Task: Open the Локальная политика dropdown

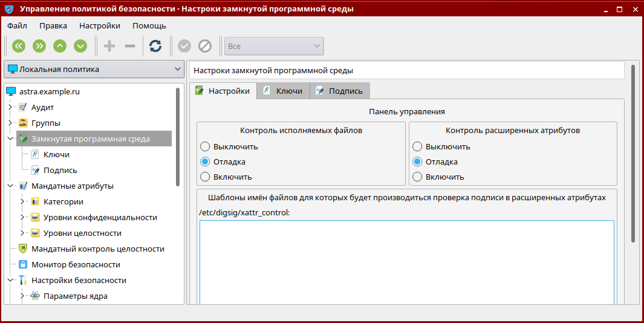Action: (94, 69)
